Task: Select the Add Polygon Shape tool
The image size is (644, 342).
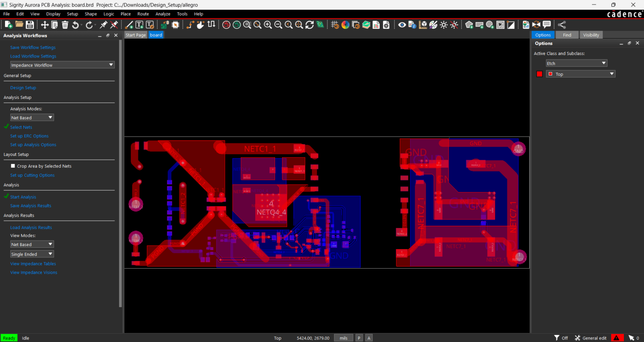Action: click(x=469, y=25)
